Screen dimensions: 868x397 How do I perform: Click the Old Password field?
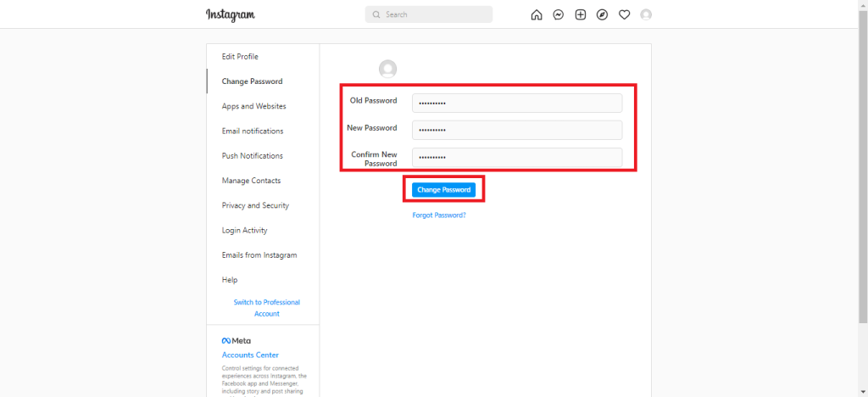point(517,103)
